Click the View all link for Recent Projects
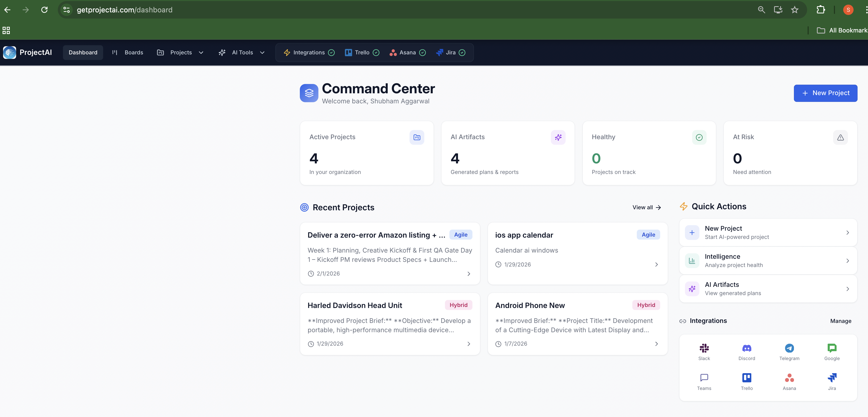The image size is (868, 417). 646,207
